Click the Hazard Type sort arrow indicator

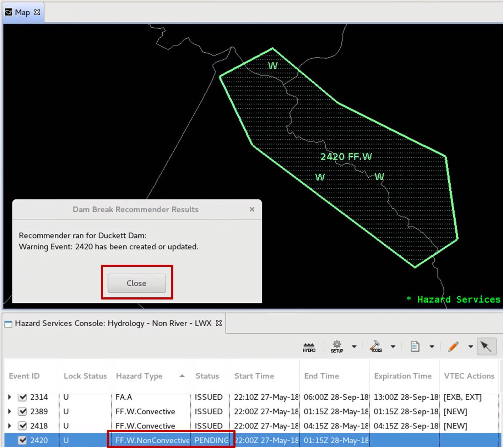click(182, 376)
